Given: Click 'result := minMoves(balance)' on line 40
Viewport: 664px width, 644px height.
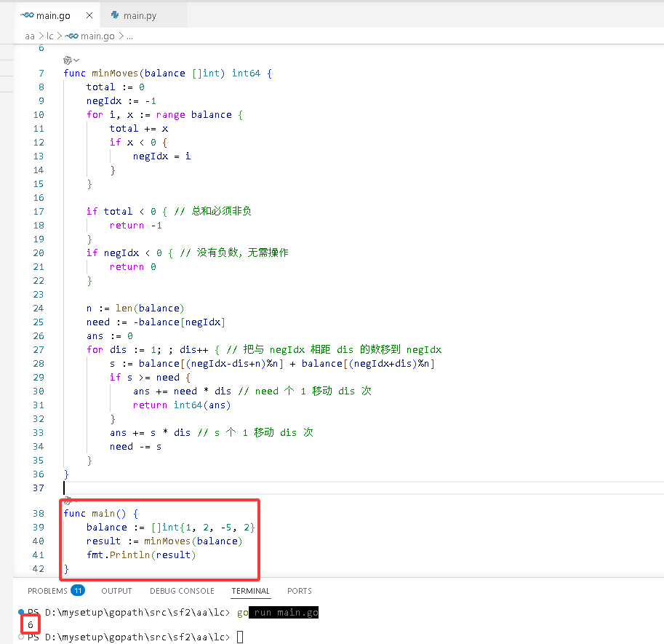Looking at the screenshot, I should [164, 541].
